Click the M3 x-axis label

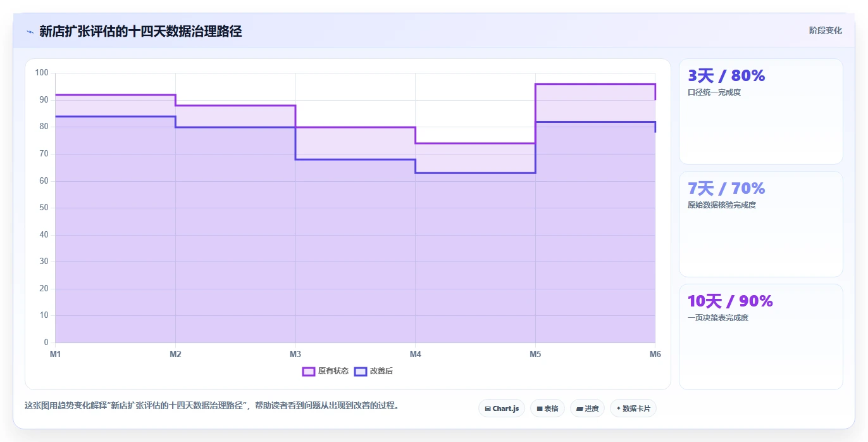[295, 354]
